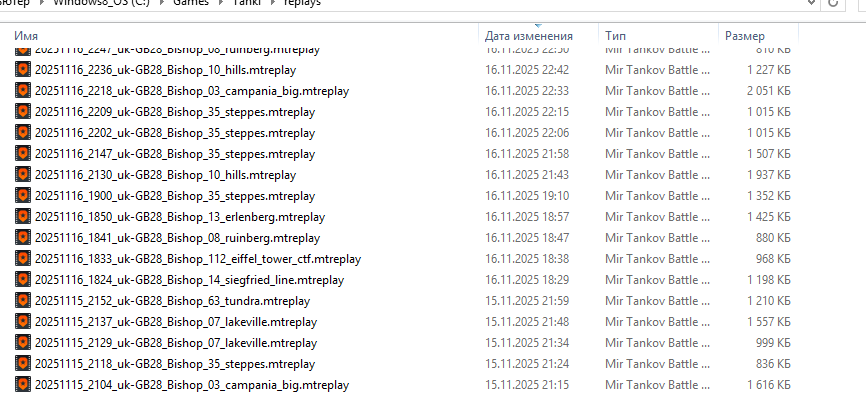
Task: Select file 20251116_1850_uk-GB28_Bishop_13_erlenberg.mtreplay
Action: (x=179, y=217)
